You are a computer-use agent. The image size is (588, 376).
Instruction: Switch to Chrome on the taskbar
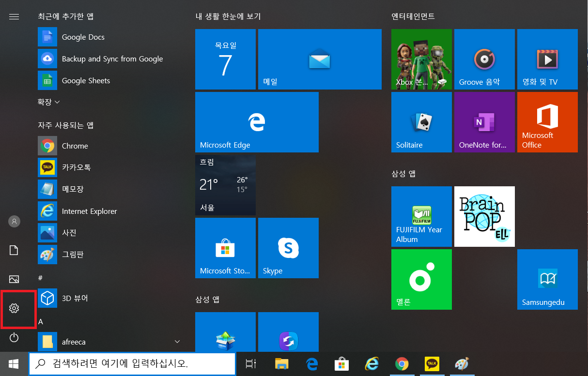[402, 363]
